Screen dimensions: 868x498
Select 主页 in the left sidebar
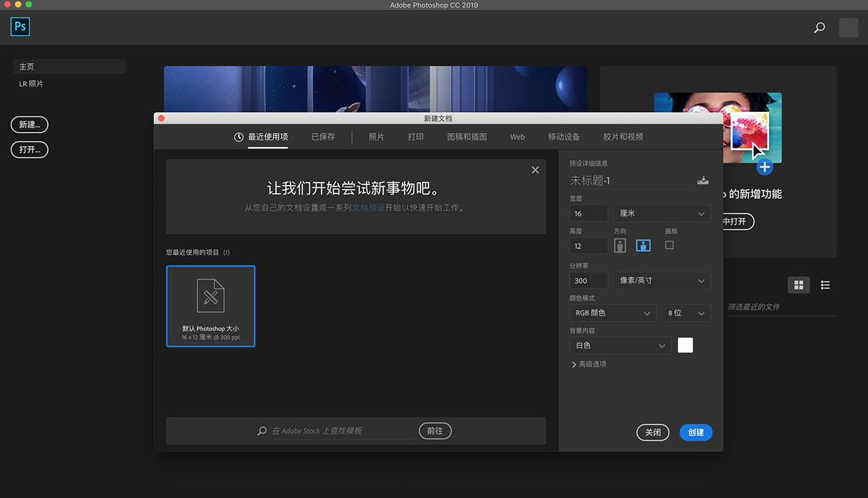coord(69,66)
